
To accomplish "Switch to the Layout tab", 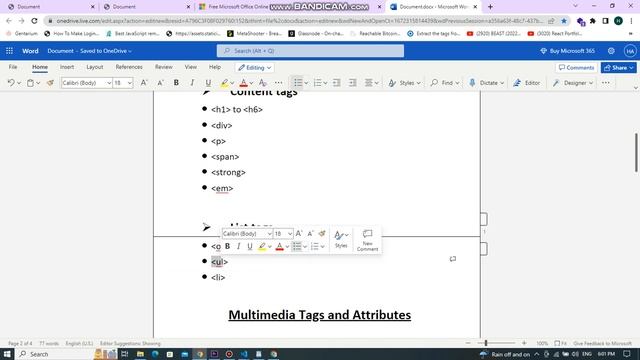I will pyautogui.click(x=95, y=67).
